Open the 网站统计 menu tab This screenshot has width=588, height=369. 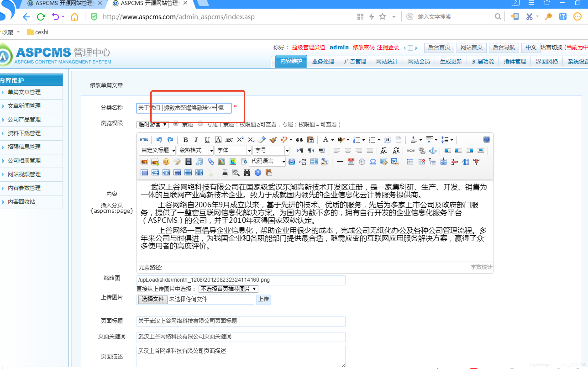387,61
